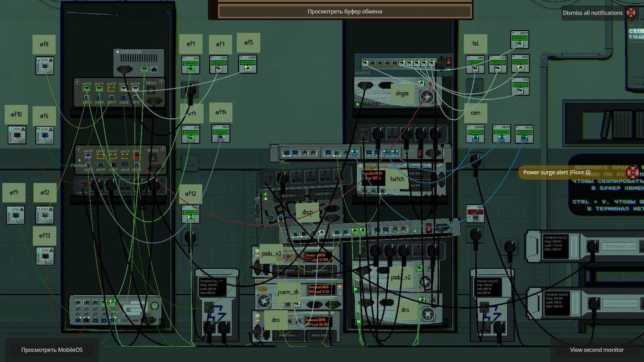Click the QBIL wall socket under tel
The image size is (644, 362).
pos(475,64)
